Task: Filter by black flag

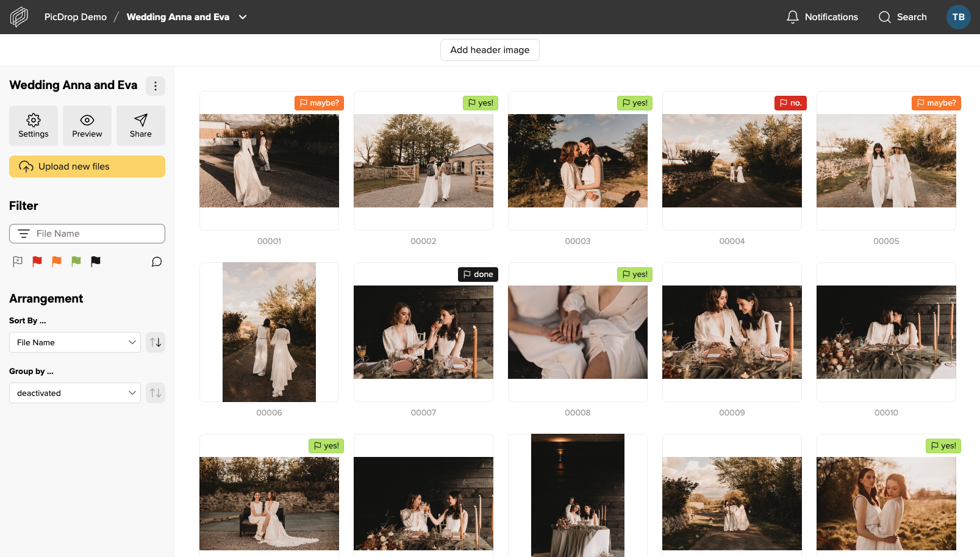Action: tap(96, 262)
